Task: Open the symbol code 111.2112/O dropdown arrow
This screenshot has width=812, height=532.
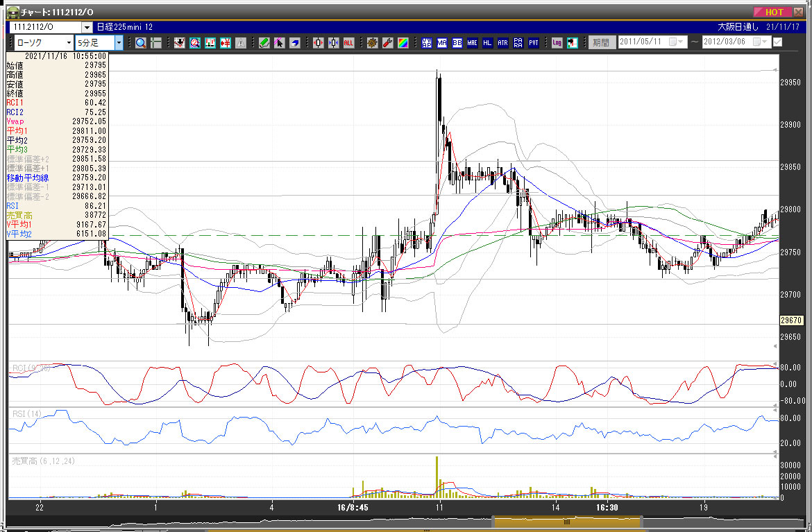Action: pos(87,27)
